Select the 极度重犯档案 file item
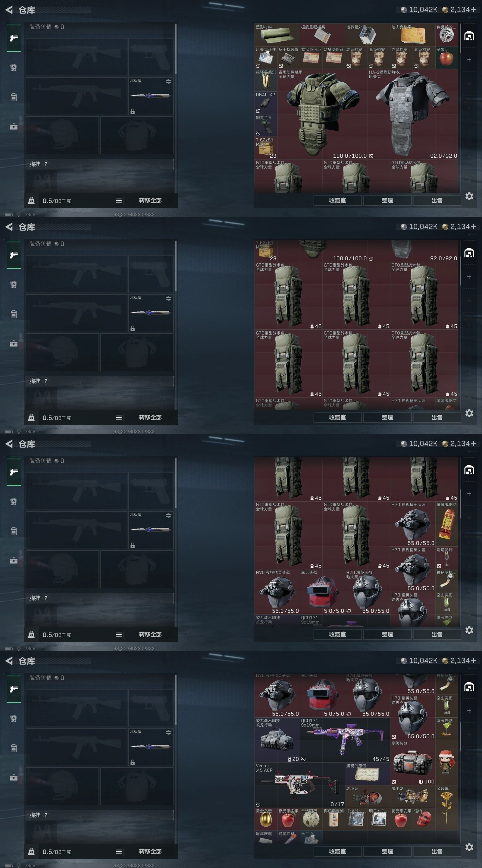The image size is (482, 868). 322,35
